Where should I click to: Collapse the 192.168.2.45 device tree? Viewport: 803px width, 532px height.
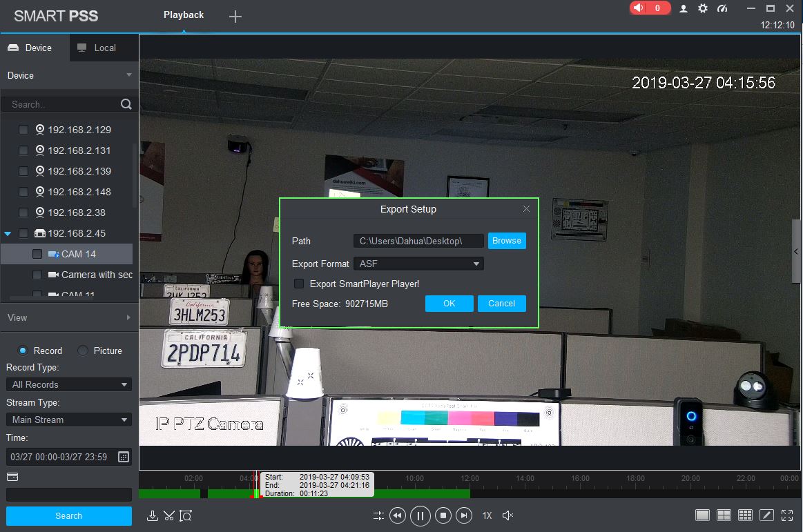click(8, 233)
